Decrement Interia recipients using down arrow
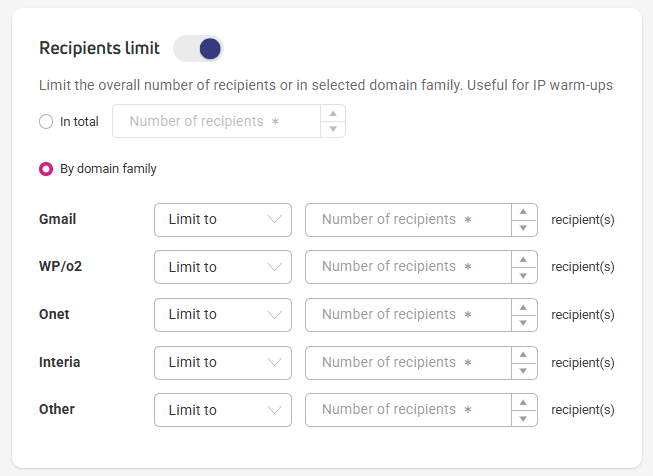The height and width of the screenshot is (476, 653). tap(524, 371)
